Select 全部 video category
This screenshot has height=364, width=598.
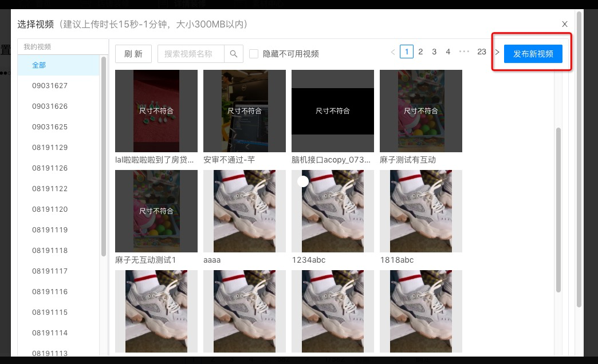(x=58, y=65)
